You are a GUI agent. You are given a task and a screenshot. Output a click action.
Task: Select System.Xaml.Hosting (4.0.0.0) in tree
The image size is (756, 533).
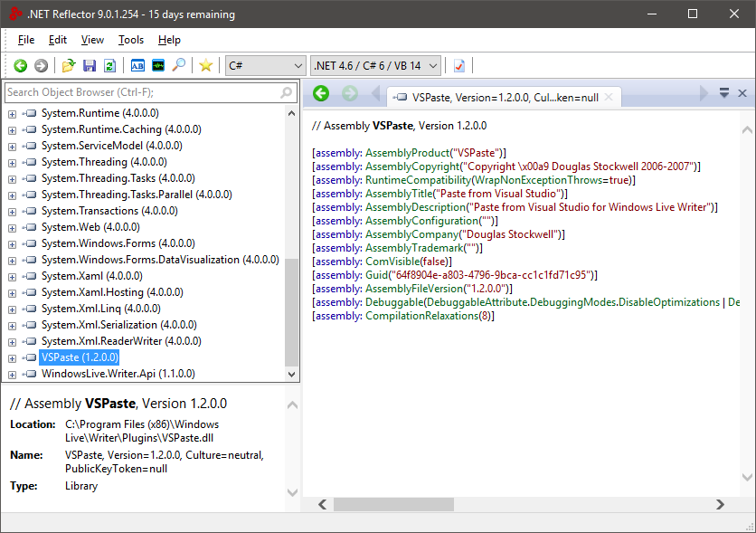112,293
